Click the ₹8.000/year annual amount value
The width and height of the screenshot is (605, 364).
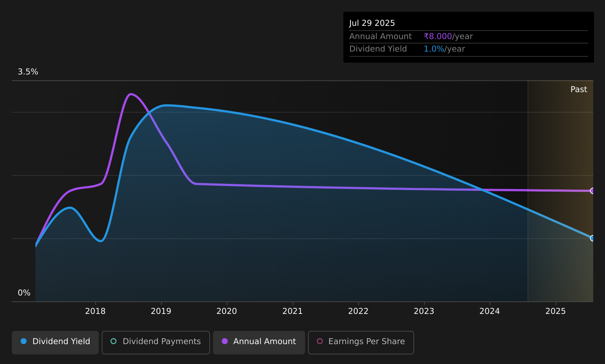point(448,36)
